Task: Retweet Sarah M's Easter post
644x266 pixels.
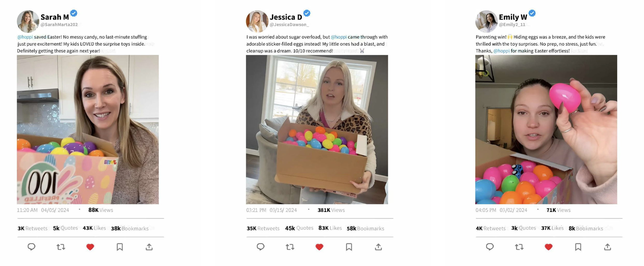Action: 61,247
